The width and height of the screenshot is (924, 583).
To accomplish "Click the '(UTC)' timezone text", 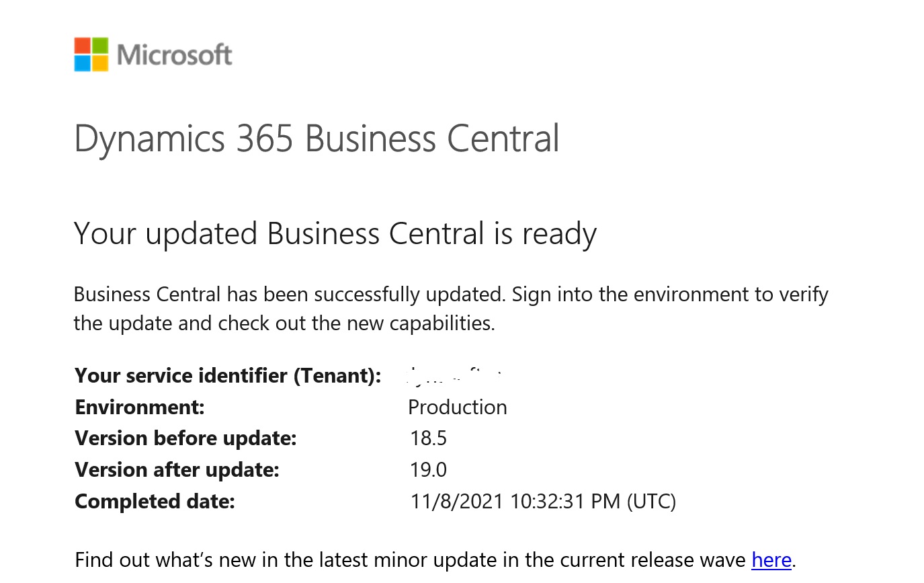I will [x=651, y=501].
